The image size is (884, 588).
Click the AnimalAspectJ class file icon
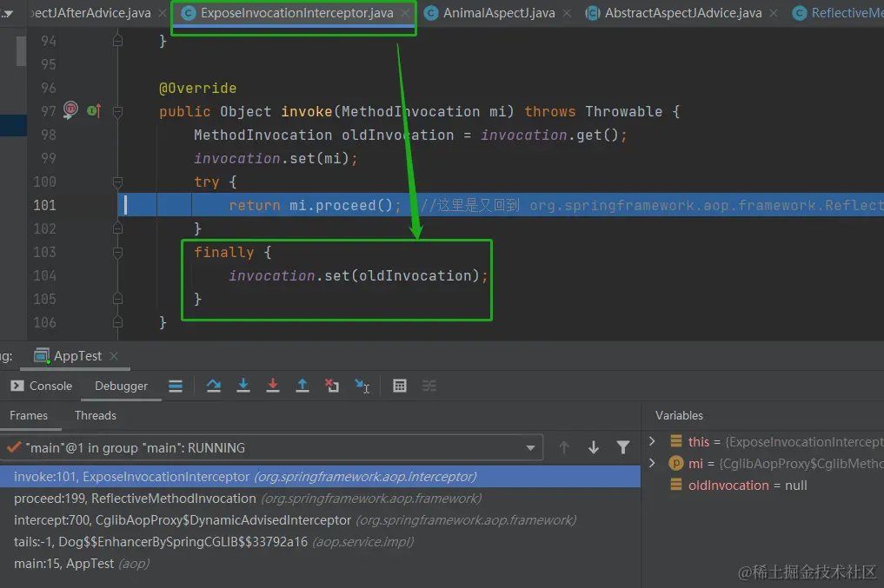(x=431, y=13)
